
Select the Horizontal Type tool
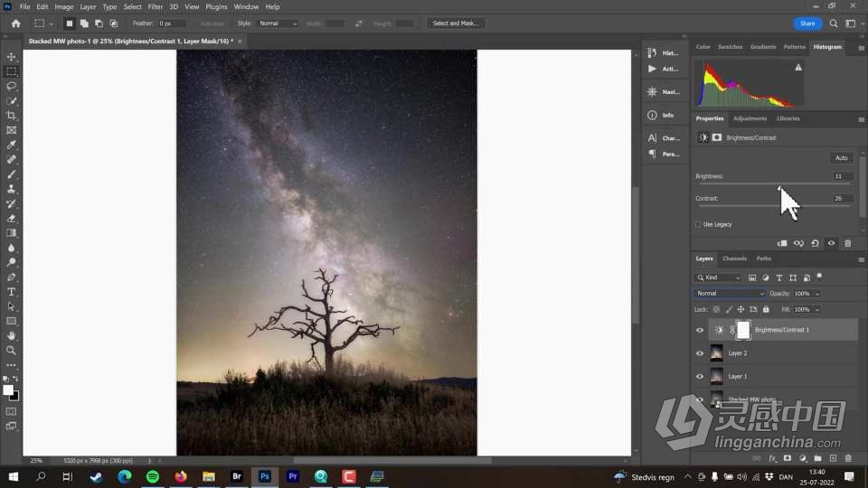point(11,292)
